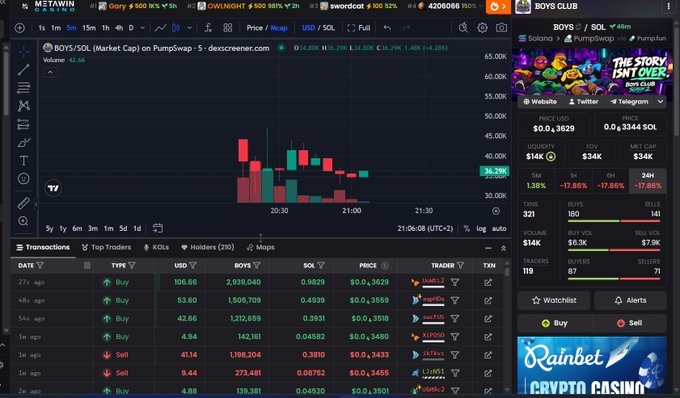Toggle the date format square icon
Screen dimensions: 680x398
pyautogui.click(x=87, y=265)
